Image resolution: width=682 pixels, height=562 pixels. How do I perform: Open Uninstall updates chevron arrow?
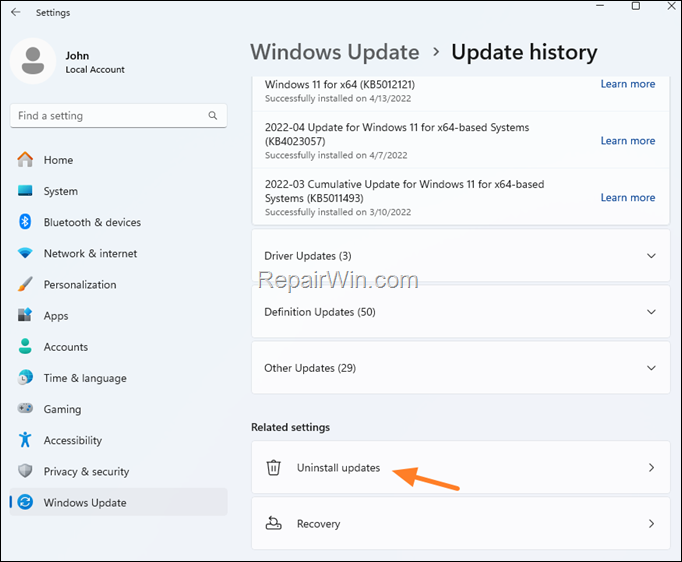[x=651, y=468]
